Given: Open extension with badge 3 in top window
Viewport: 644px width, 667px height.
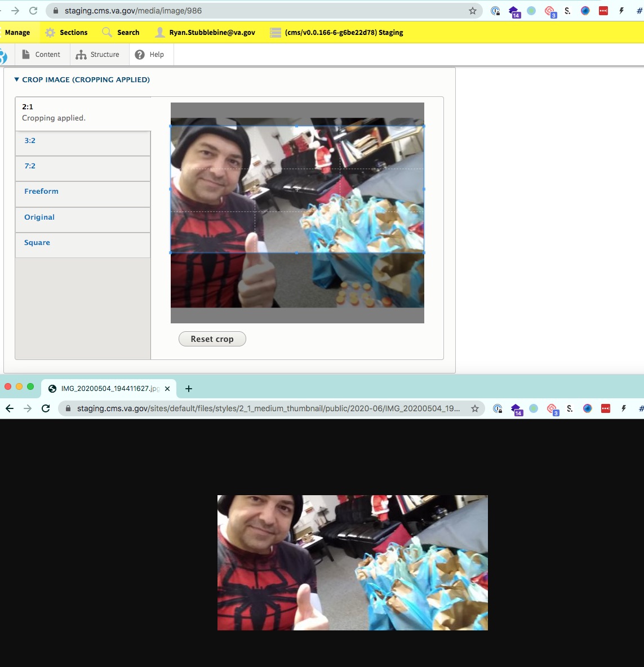Looking at the screenshot, I should click(x=550, y=11).
